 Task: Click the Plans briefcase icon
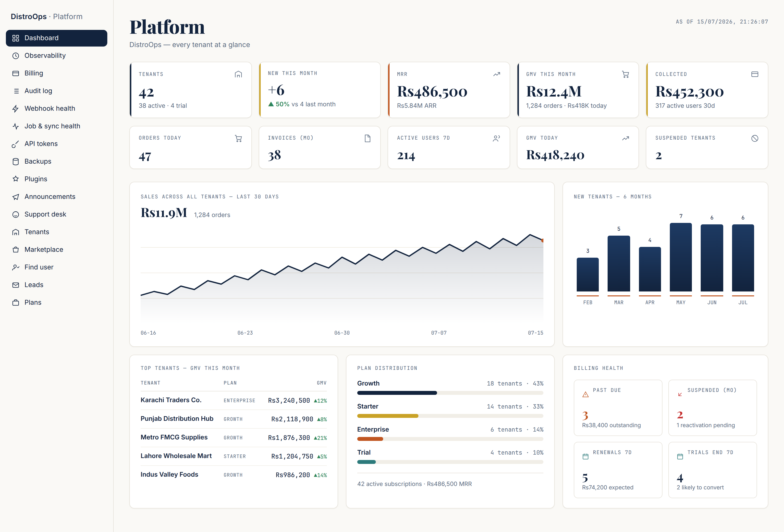pos(15,302)
